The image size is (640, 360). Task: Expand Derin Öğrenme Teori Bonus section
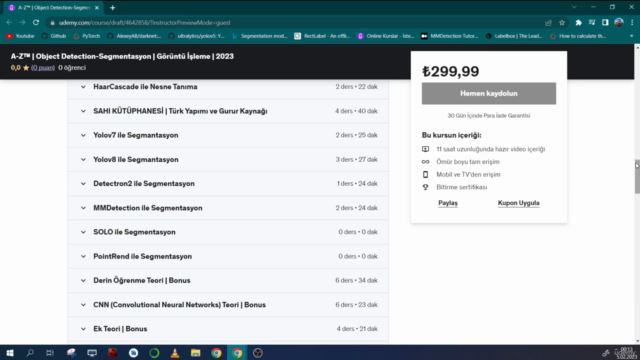tap(228, 280)
